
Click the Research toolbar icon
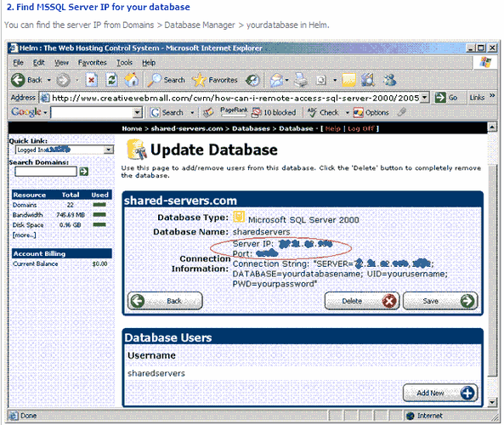coord(368,80)
